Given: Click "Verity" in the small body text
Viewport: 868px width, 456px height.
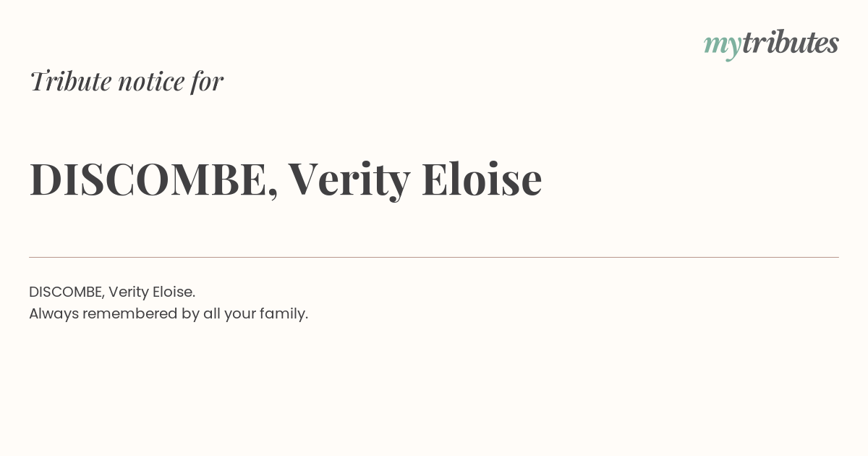Looking at the screenshot, I should click(x=128, y=292).
